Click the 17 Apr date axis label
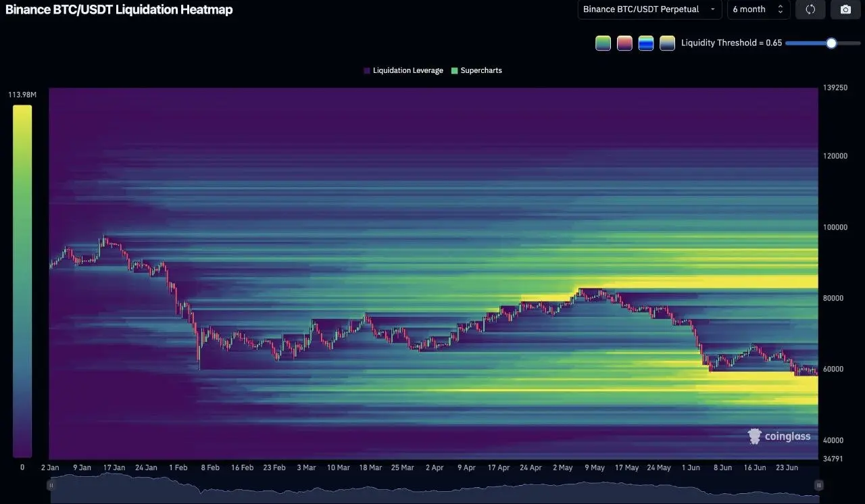 498,468
